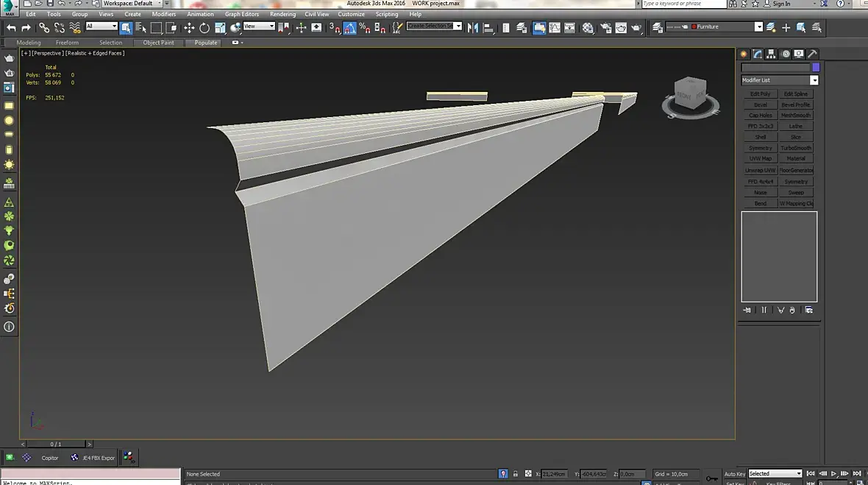Click the Mirror tool icon
Viewport: 868px width, 485px height.
(472, 28)
